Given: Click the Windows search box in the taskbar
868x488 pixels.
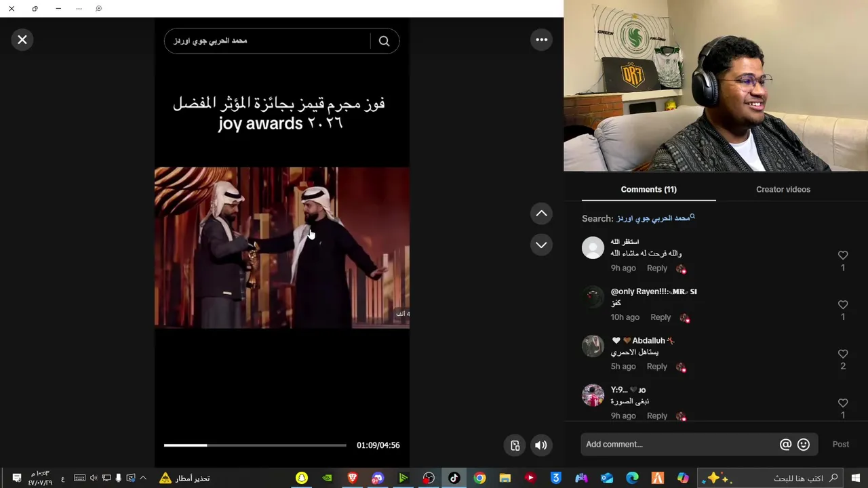Looking at the screenshot, I should pyautogui.click(x=770, y=479).
